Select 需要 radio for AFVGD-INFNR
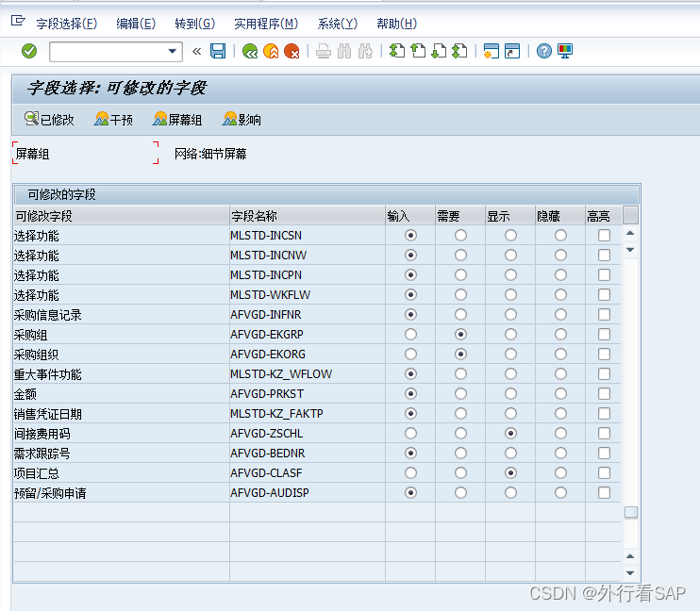Image resolution: width=700 pixels, height=611 pixels. pos(460,315)
